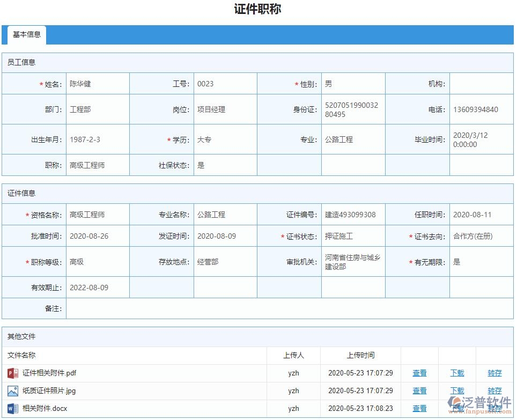Click 下载 for 相关附件.docx
Screen dimensions: 517x420
tap(456, 408)
